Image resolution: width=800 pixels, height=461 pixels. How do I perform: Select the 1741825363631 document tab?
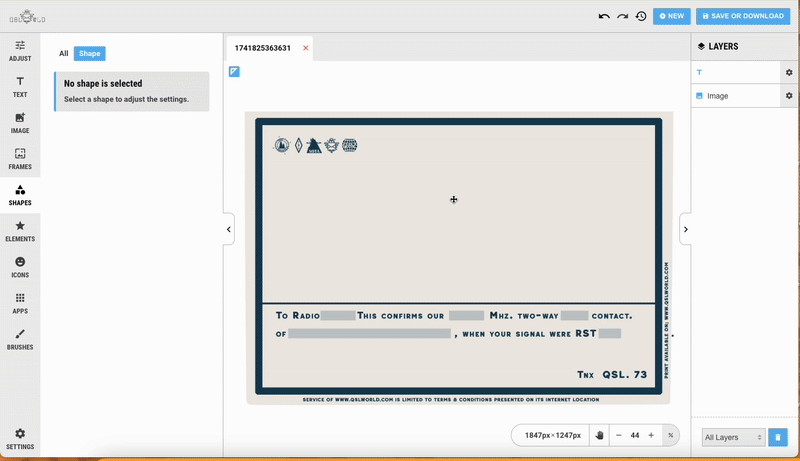[263, 48]
